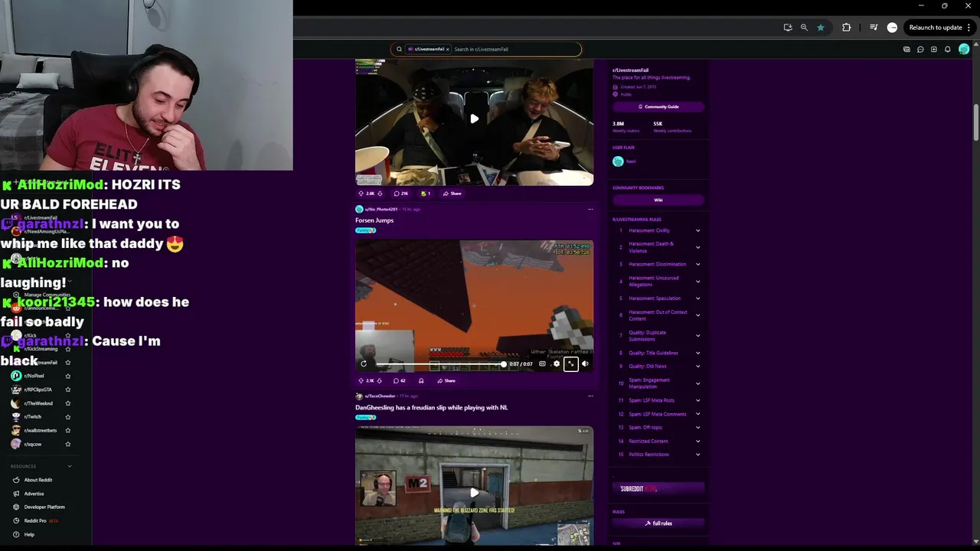Upvote the top post with 2.6K votes

[361, 194]
